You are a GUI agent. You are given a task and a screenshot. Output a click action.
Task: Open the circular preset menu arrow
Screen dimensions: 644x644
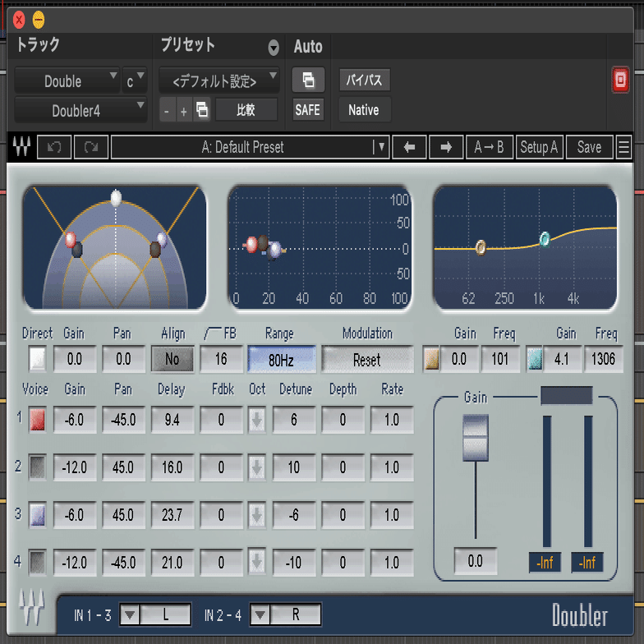pos(274,48)
